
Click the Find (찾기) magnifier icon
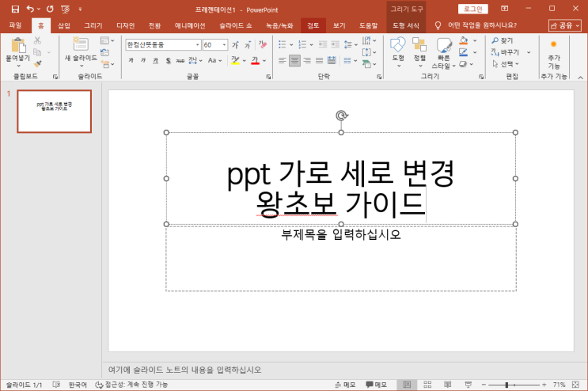[x=495, y=40]
